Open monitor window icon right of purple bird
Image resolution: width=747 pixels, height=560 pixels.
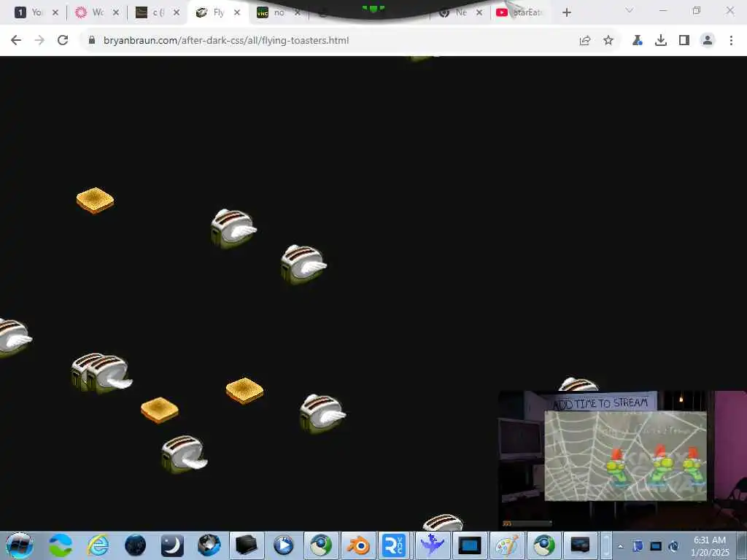[470, 545]
